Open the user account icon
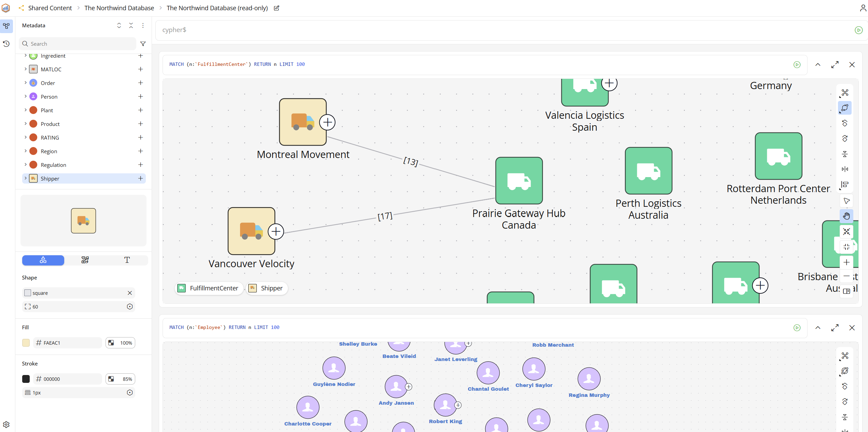Viewport: 868px width, 432px height. point(863,8)
